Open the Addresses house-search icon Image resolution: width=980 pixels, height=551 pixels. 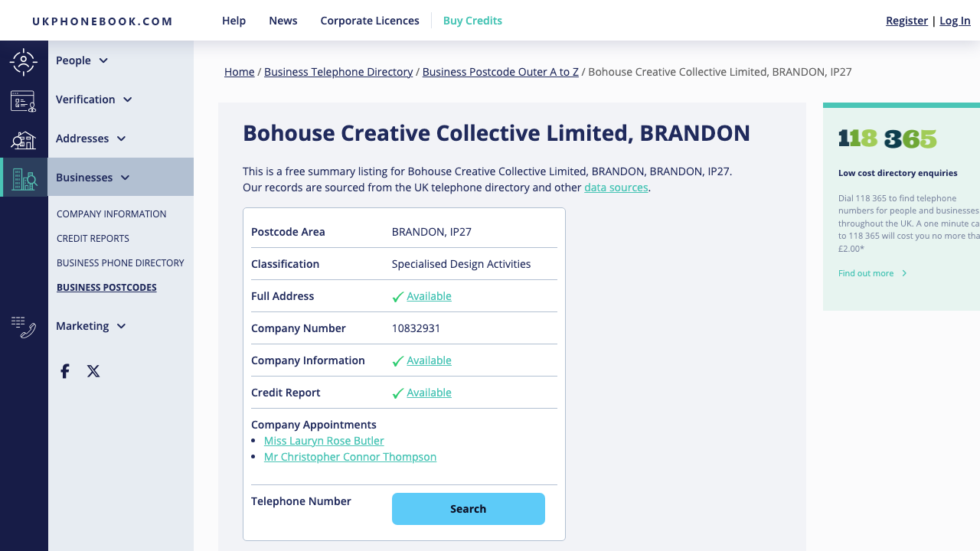pos(24,139)
